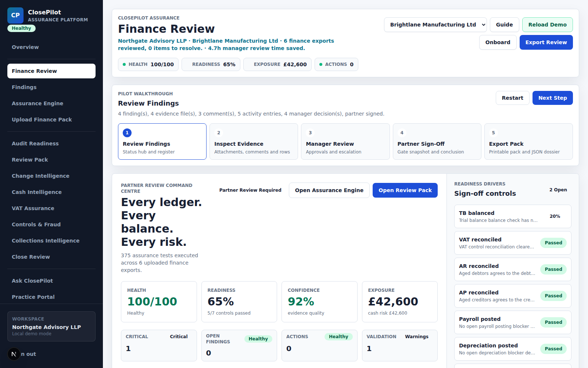Open the Practice Portal
Image resolution: width=588 pixels, height=368 pixels.
click(x=51, y=297)
